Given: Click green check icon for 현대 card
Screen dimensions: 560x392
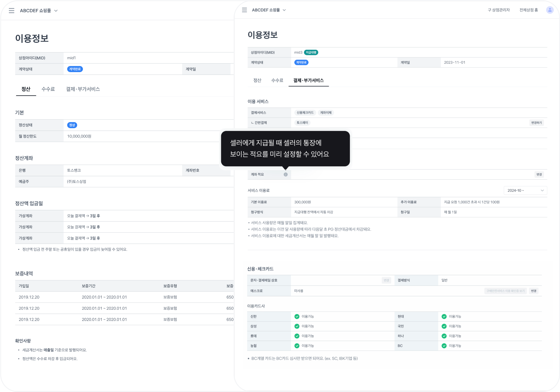Looking at the screenshot, I should pyautogui.click(x=444, y=317).
